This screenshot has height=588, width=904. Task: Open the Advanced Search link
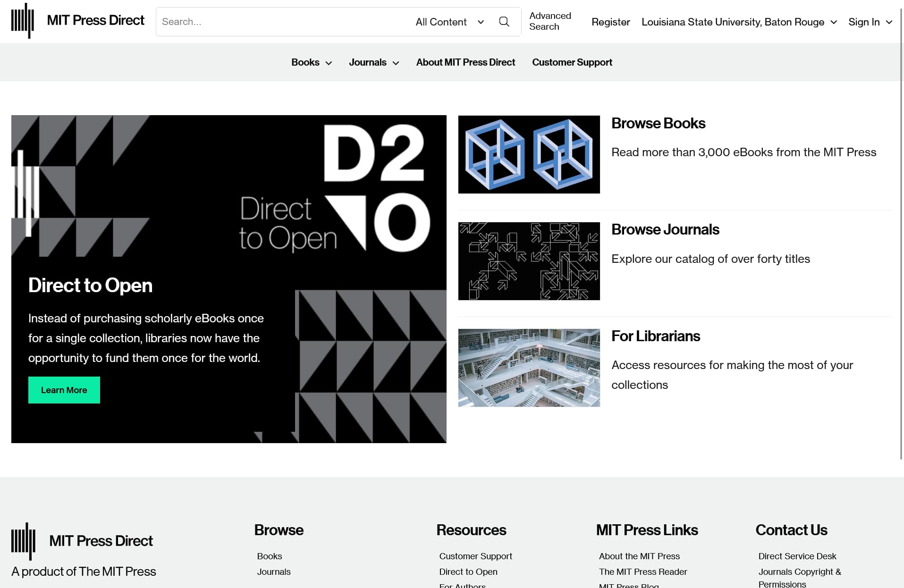[x=549, y=21]
